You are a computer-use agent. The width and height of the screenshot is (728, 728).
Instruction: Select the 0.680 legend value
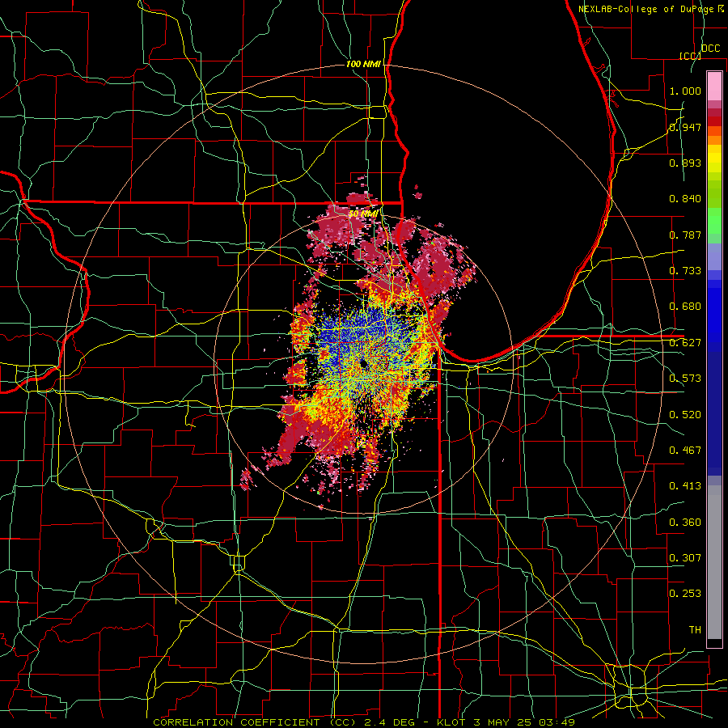pyautogui.click(x=685, y=307)
